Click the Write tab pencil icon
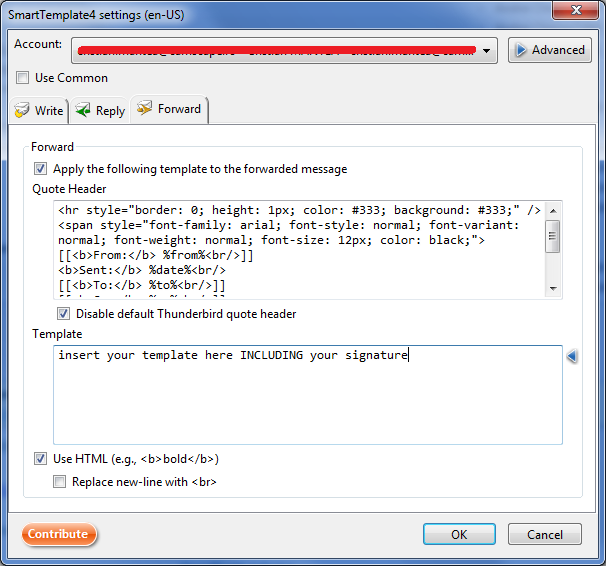The width and height of the screenshot is (606, 566). (x=22, y=111)
